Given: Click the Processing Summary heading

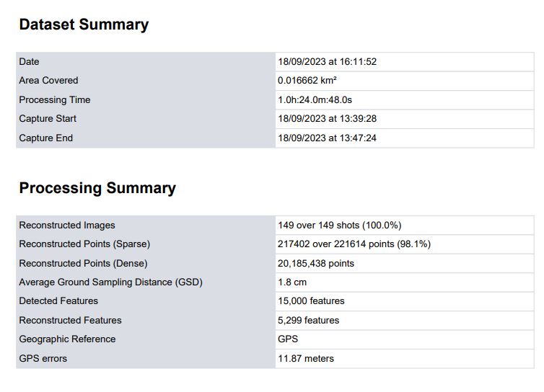Looking at the screenshot, I should click(97, 188).
